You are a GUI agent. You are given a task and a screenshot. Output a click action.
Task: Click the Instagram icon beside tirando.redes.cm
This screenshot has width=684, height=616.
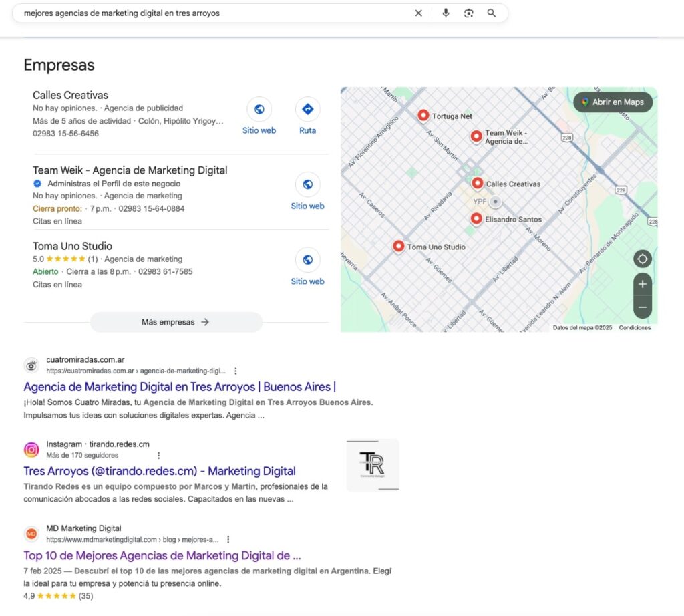coord(31,449)
